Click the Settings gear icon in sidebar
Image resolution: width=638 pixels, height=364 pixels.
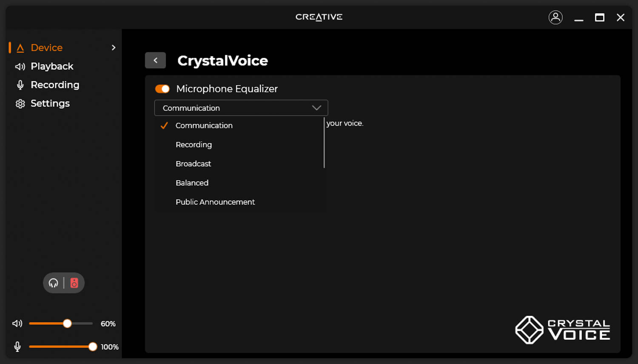point(20,104)
